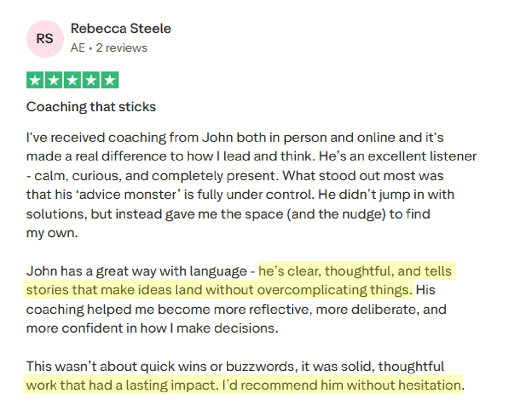Open the 'Coaching that sticks' review title
Screen dimensions: 507x420
[x=91, y=107]
